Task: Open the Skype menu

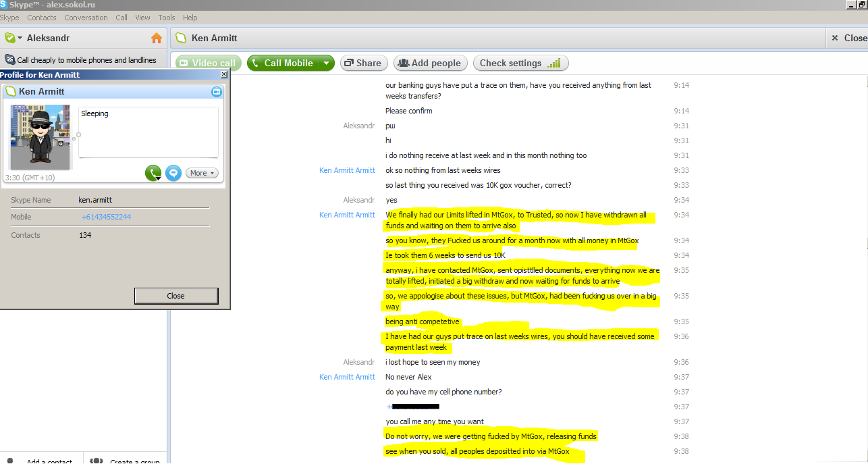Action: [x=9, y=18]
